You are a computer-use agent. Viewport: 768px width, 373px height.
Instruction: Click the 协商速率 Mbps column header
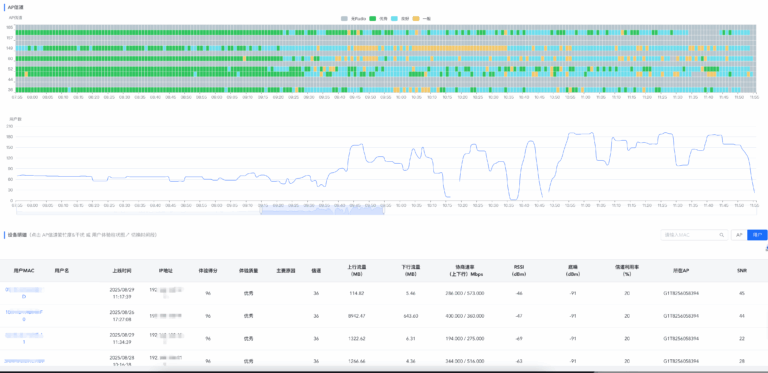(x=466, y=270)
